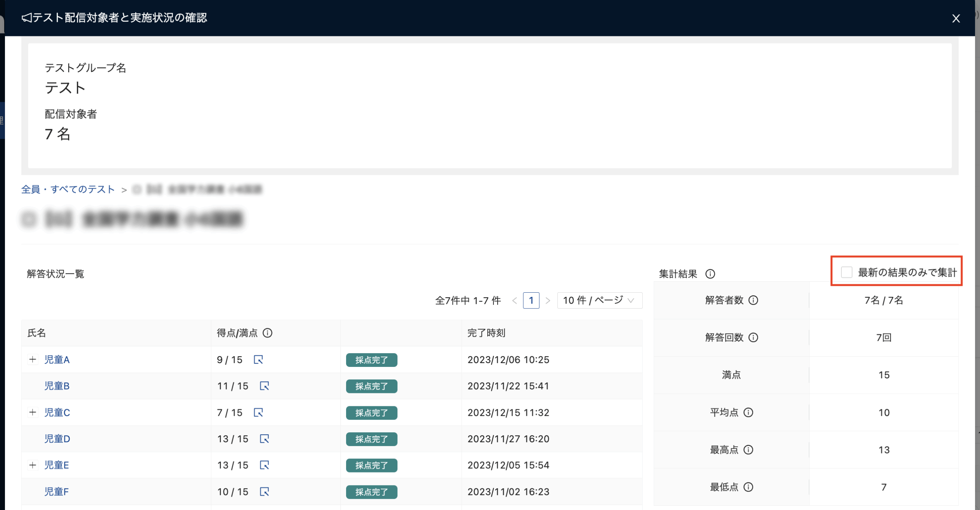Select page 1 in pagination

(531, 301)
